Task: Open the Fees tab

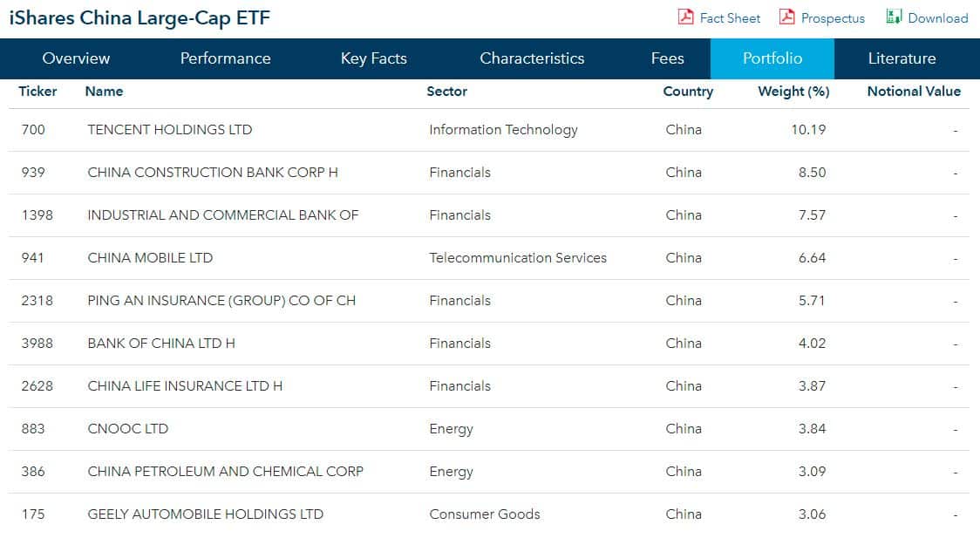Action: pyautogui.click(x=668, y=58)
